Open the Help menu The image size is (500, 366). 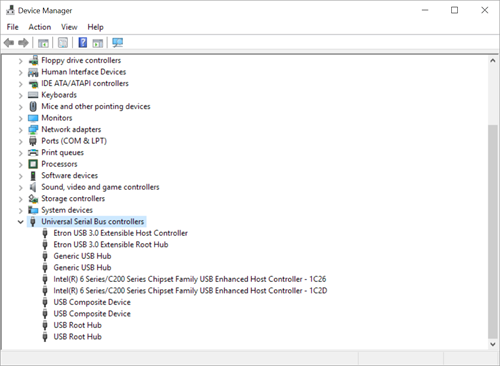click(x=95, y=27)
